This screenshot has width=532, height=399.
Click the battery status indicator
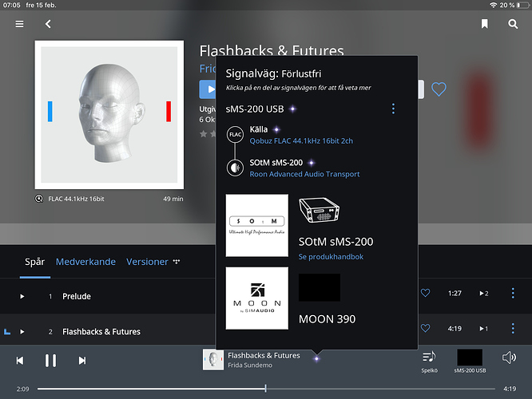point(523,5)
